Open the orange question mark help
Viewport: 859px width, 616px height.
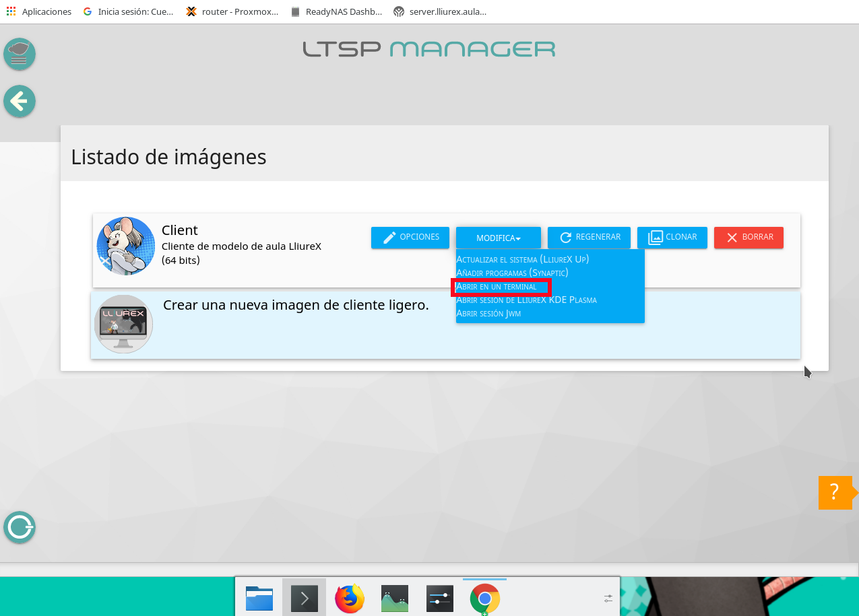click(x=835, y=492)
